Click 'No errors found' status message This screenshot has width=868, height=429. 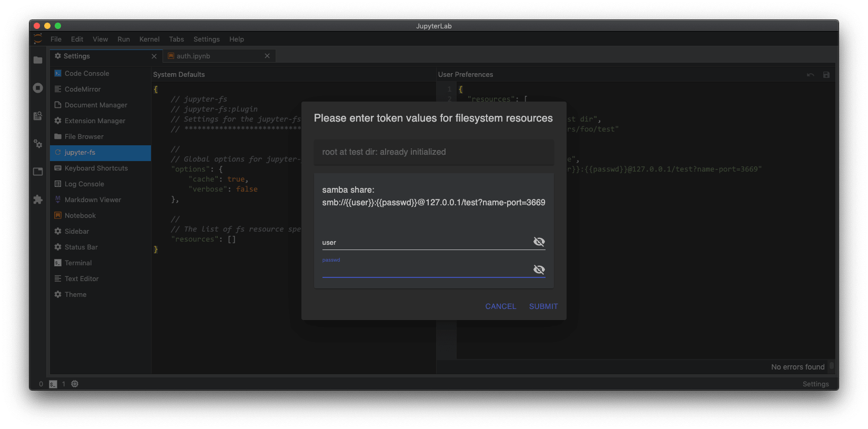point(798,367)
